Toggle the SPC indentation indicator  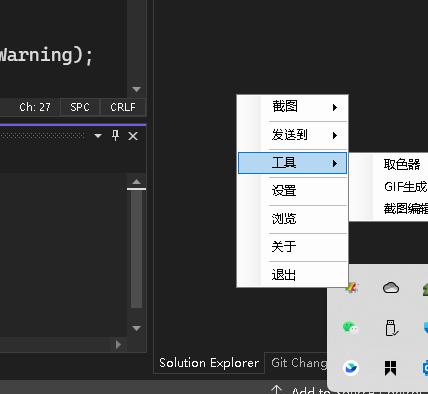80,107
